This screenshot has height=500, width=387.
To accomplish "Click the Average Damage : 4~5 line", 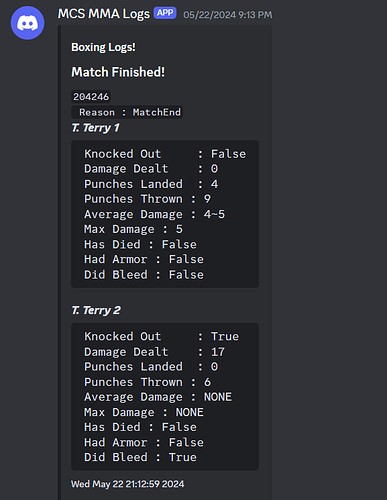I will 154,214.
